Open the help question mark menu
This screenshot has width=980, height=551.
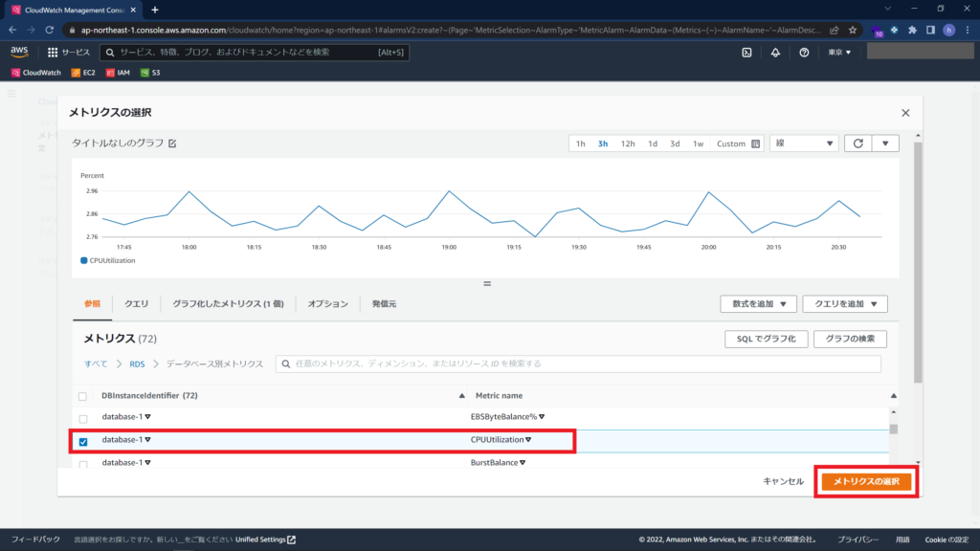(802, 53)
